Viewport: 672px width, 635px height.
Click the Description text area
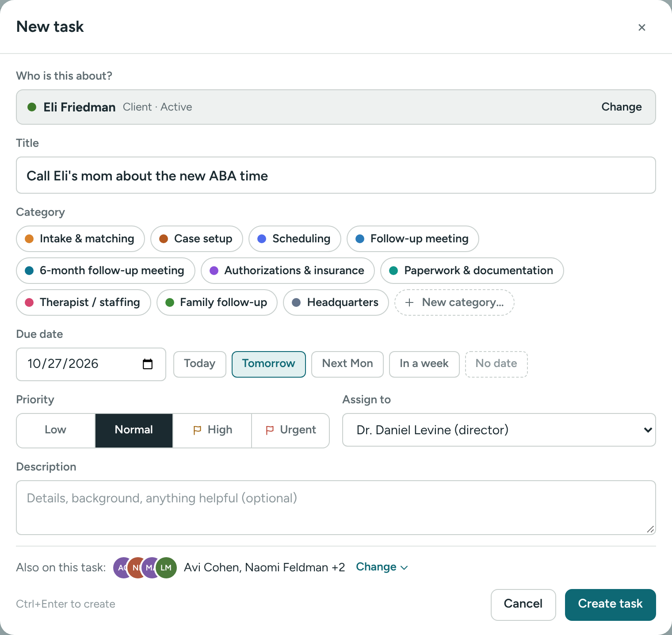click(336, 508)
